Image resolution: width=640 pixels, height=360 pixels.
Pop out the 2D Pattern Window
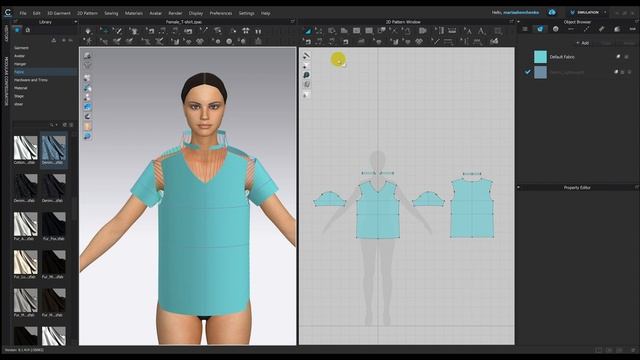pos(511,22)
